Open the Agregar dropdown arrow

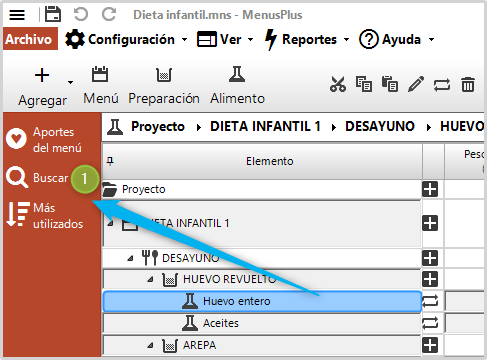click(x=70, y=82)
